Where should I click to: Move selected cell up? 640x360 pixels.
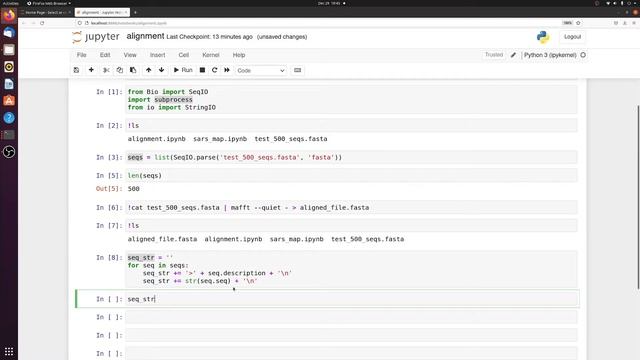point(149,70)
